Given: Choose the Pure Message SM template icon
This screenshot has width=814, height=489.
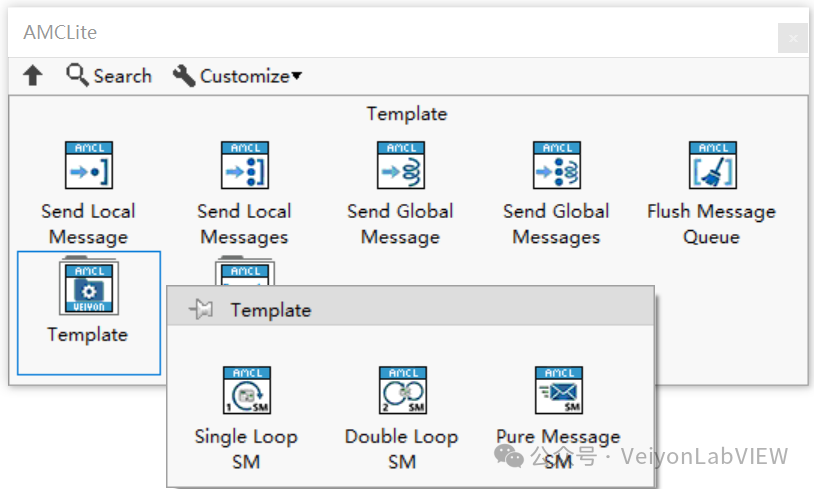Looking at the screenshot, I should (559, 390).
